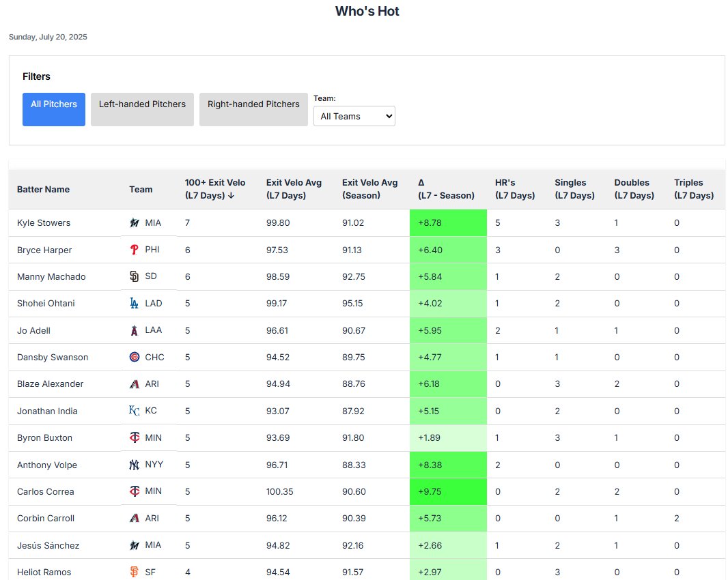Click batter name Blaze Alexander
The width and height of the screenshot is (728, 580).
click(x=50, y=383)
